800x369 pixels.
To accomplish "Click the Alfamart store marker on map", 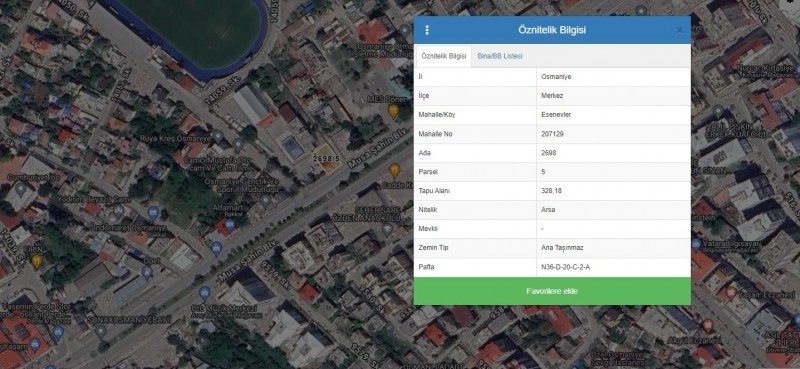I will point(230,225).
